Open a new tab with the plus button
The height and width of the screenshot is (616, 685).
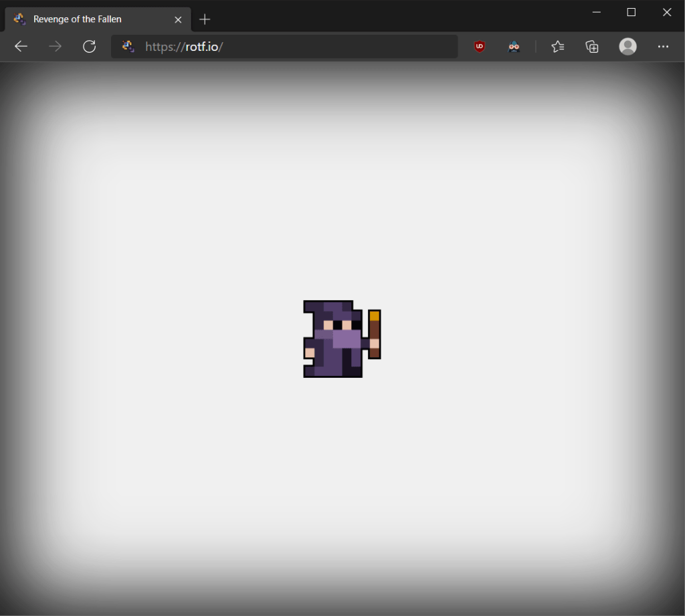point(205,19)
